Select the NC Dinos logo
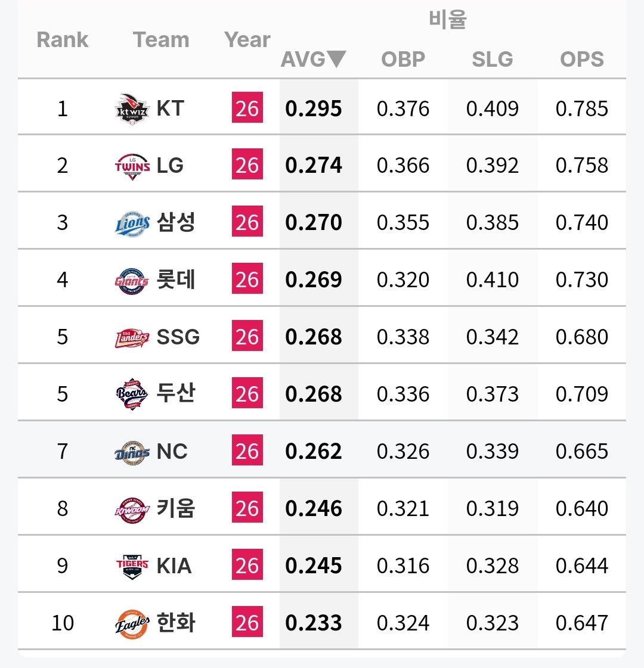Screen dimensions: 644x668 coord(132,452)
